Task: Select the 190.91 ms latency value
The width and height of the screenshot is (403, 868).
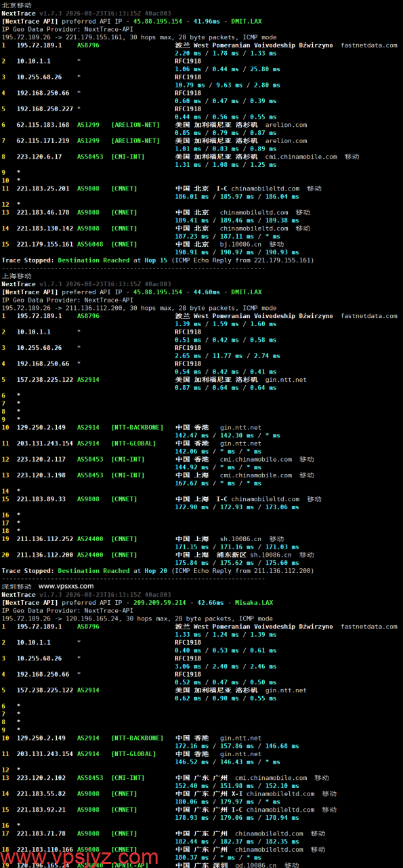Action: click(190, 252)
